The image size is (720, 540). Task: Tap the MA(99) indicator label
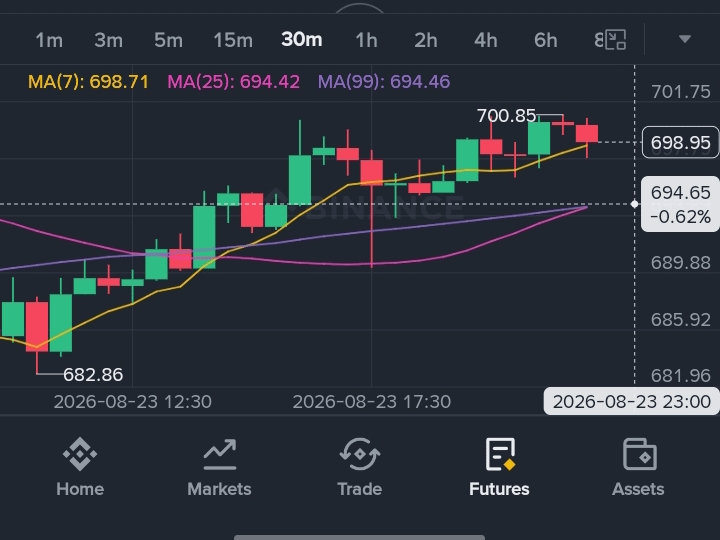pos(384,82)
